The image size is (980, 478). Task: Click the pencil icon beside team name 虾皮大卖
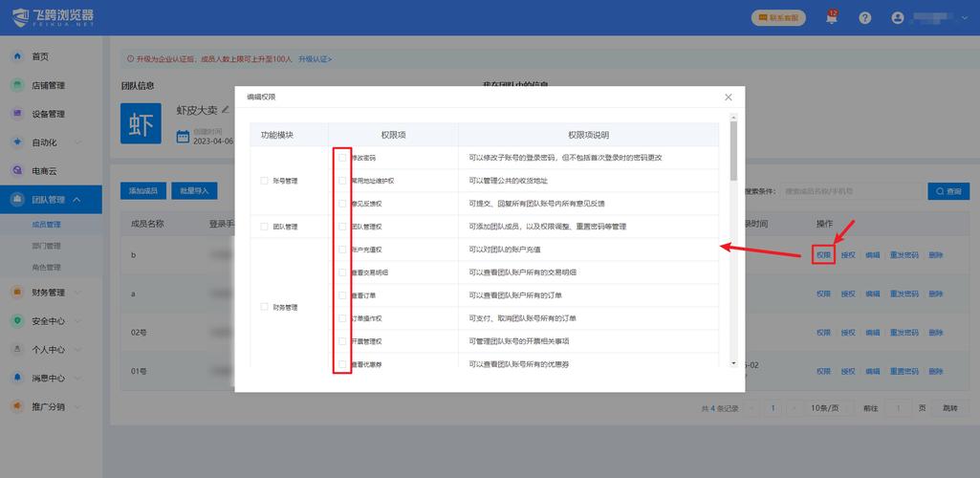click(x=226, y=110)
